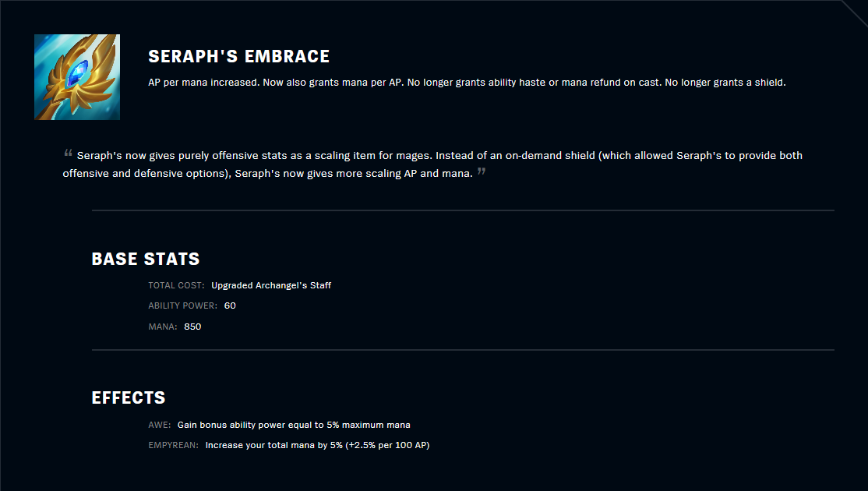The width and height of the screenshot is (868, 491).
Task: Click the opening quotation mark icon
Action: (68, 153)
